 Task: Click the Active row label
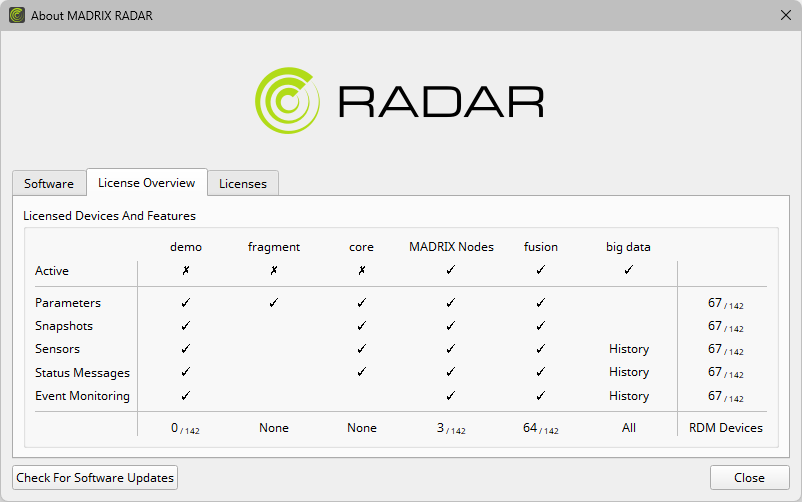[x=52, y=271]
